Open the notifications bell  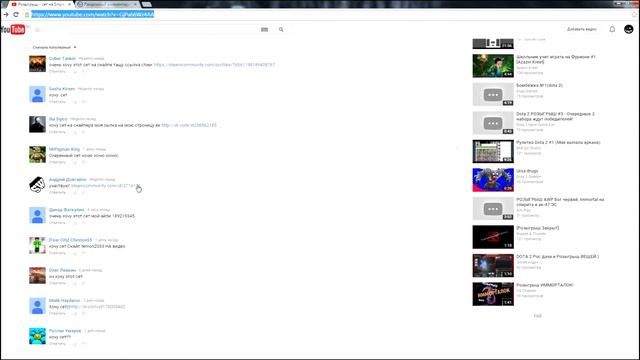[612, 29]
